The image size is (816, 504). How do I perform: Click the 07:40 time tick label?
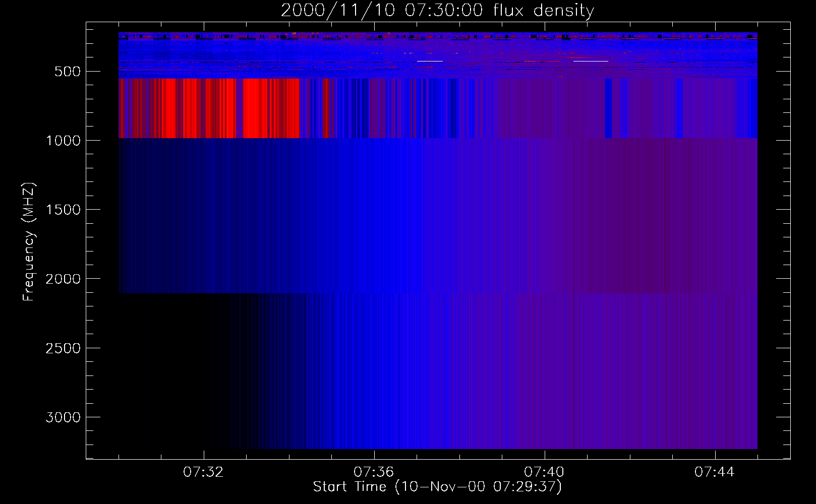544,472
